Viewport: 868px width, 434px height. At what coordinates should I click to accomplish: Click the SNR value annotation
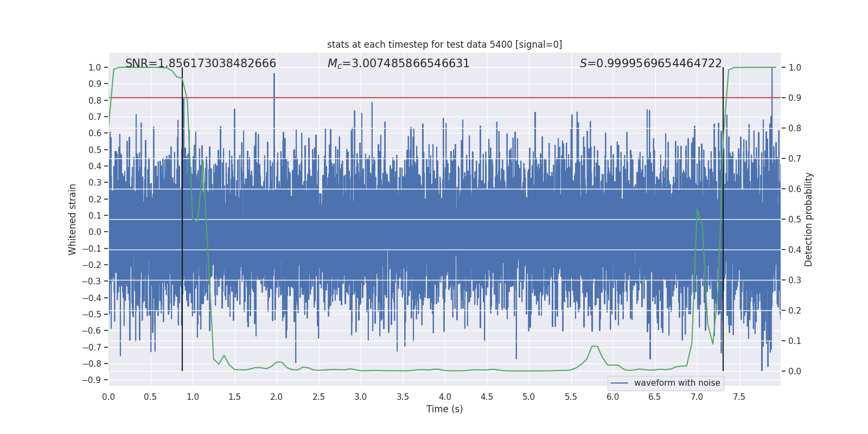point(201,63)
